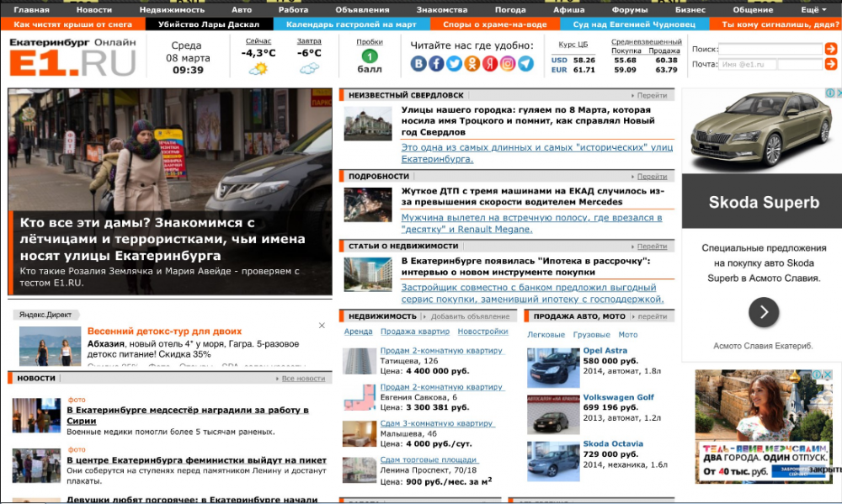Image resolution: width=842 pixels, height=504 pixels.
Task: Open the Yandex social icon
Action: coord(490,64)
